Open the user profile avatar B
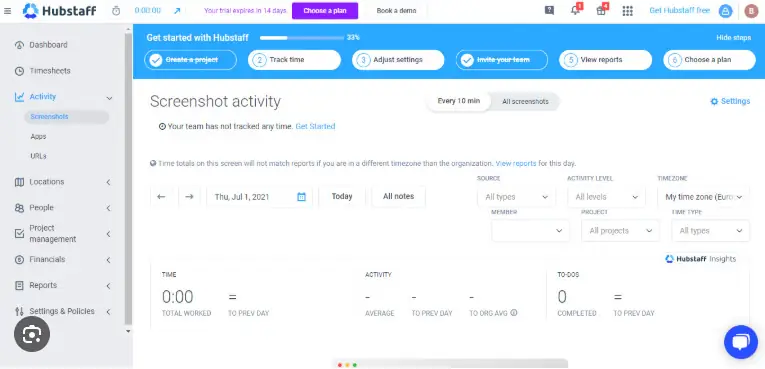The width and height of the screenshot is (765, 369). (751, 11)
